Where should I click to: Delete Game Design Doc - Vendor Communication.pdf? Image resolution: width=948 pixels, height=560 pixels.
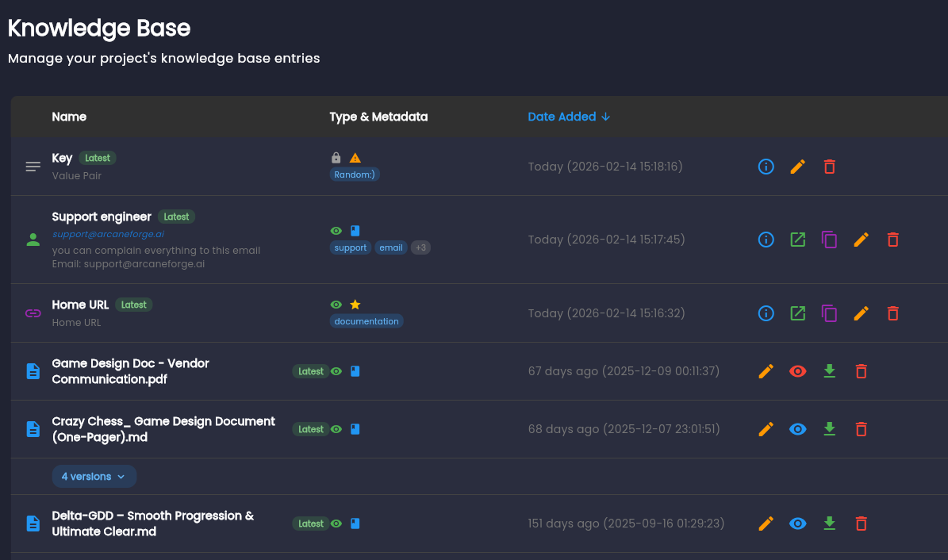click(862, 370)
